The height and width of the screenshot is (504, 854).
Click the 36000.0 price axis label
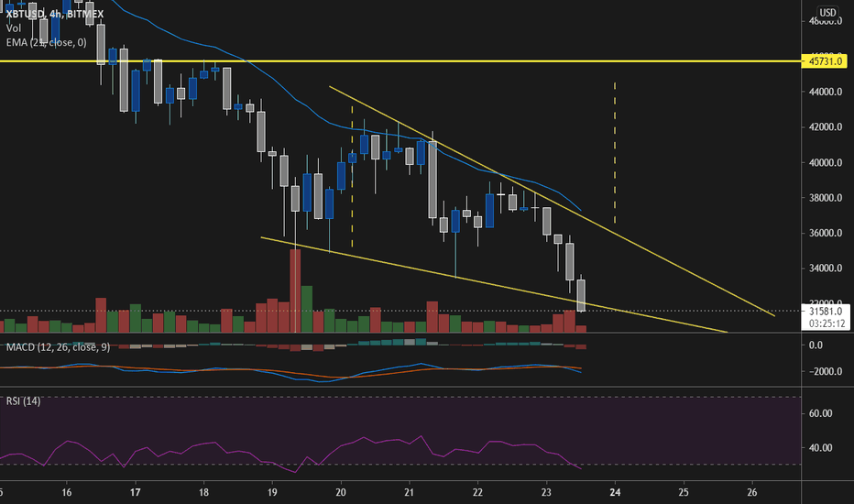825,233
